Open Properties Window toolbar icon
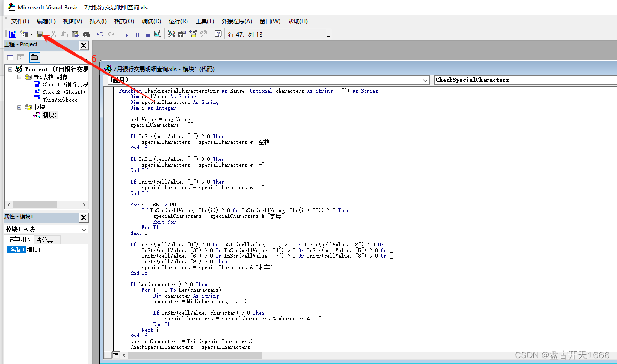 [x=182, y=34]
